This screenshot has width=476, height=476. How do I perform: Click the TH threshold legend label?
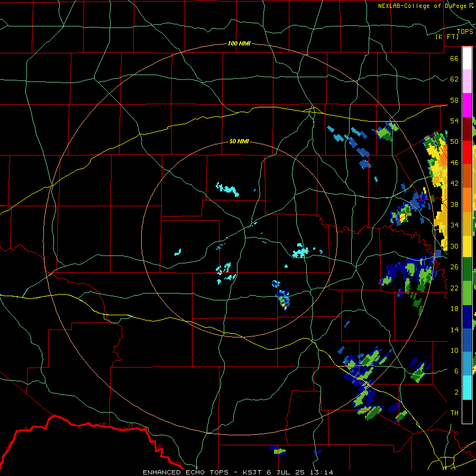click(454, 413)
